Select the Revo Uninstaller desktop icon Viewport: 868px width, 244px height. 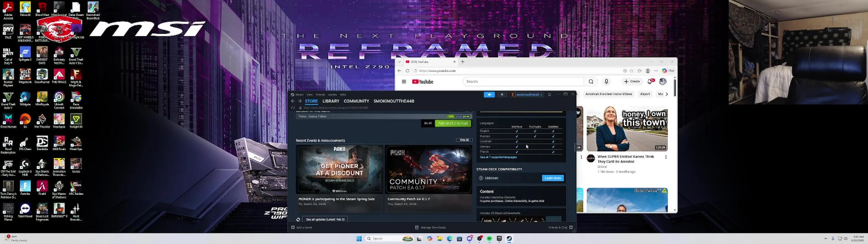76,100
